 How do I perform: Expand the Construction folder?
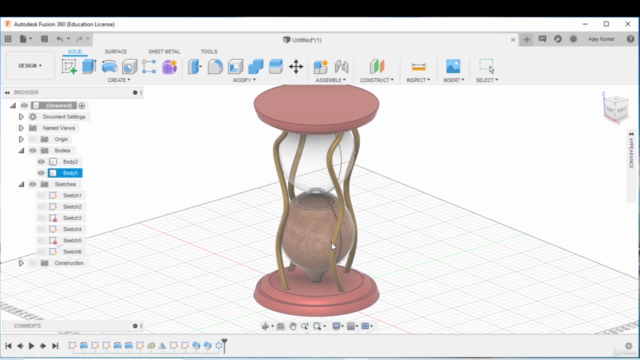tap(21, 263)
